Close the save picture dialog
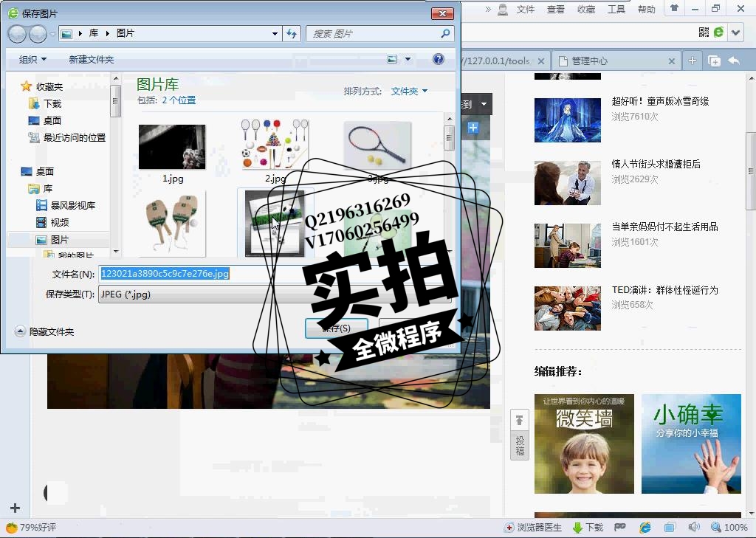Viewport: 756px width, 538px height. coord(442,13)
